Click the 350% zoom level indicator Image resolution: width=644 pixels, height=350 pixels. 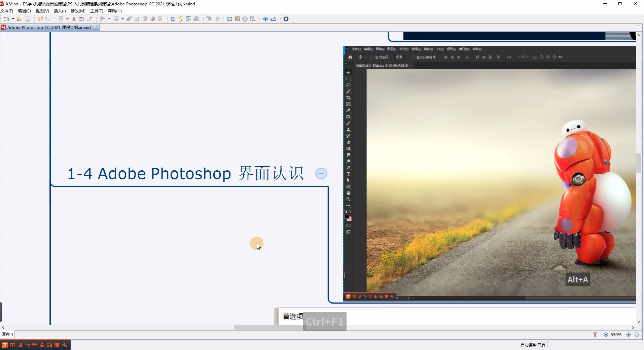(616, 335)
